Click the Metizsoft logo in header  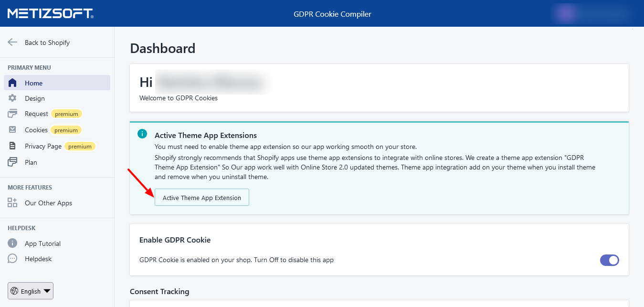pyautogui.click(x=50, y=13)
